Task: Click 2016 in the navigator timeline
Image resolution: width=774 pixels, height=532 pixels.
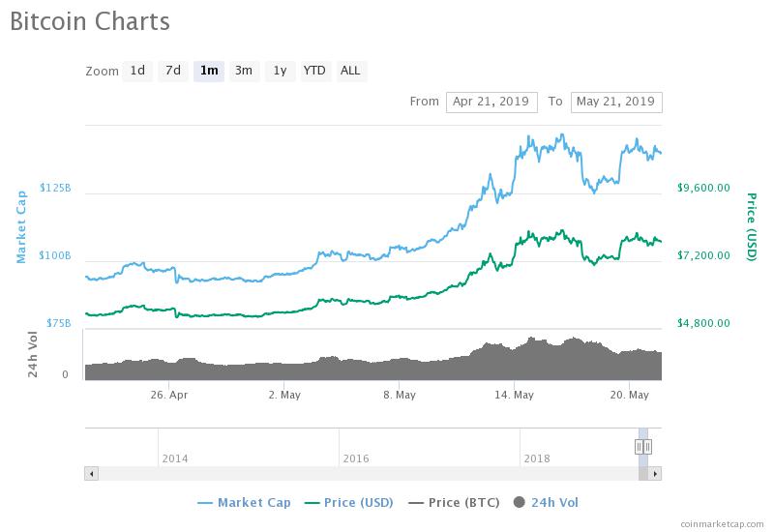Action: [x=355, y=458]
